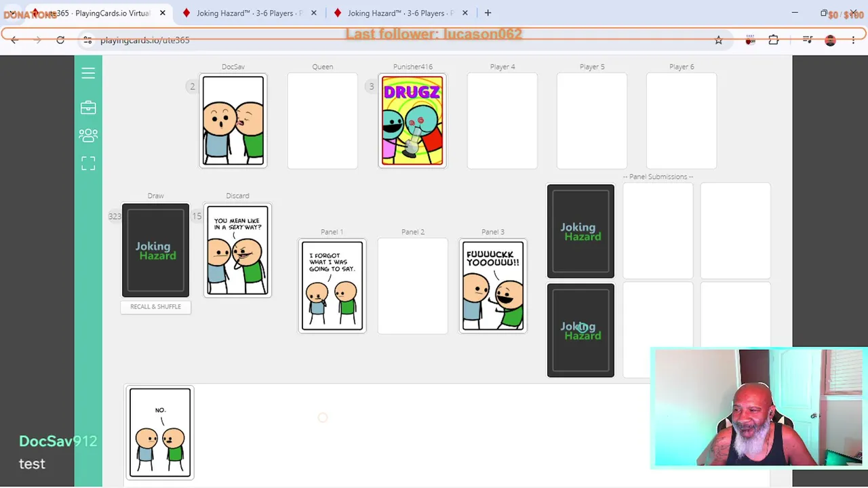Viewport: 868px width, 488px height.
Task: Go back using browser back arrow
Action: (15, 40)
